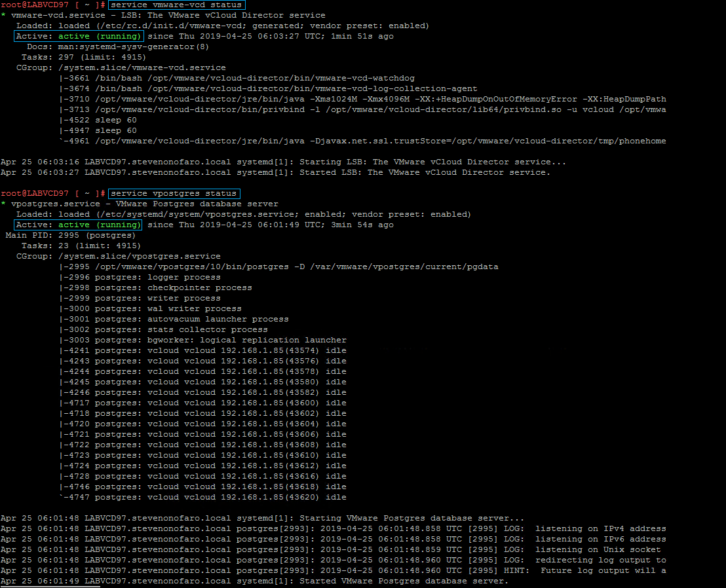Click the 'Tasks: 23 (limit: 4915)' line
This screenshot has width=726, height=588.
[x=84, y=246]
